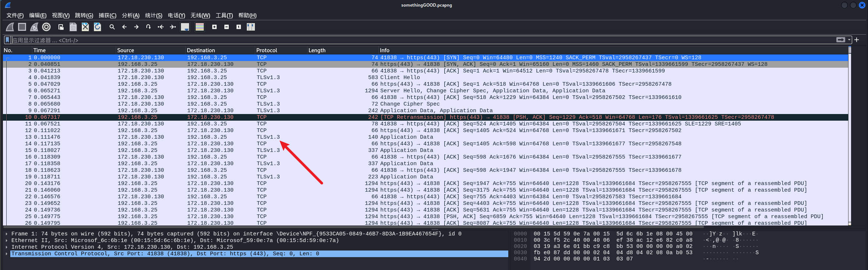Stop the running capture

tap(22, 27)
